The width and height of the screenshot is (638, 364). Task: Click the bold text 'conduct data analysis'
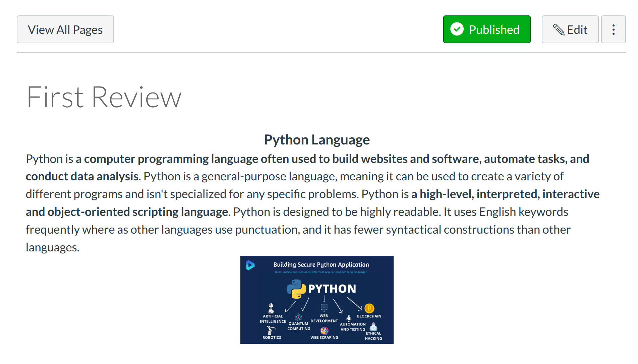pyautogui.click(x=82, y=176)
